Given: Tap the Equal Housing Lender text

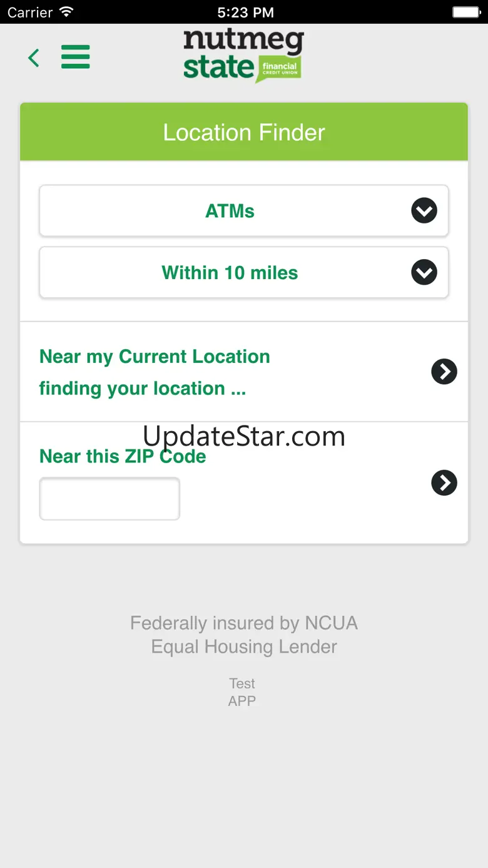Looking at the screenshot, I should [244, 646].
